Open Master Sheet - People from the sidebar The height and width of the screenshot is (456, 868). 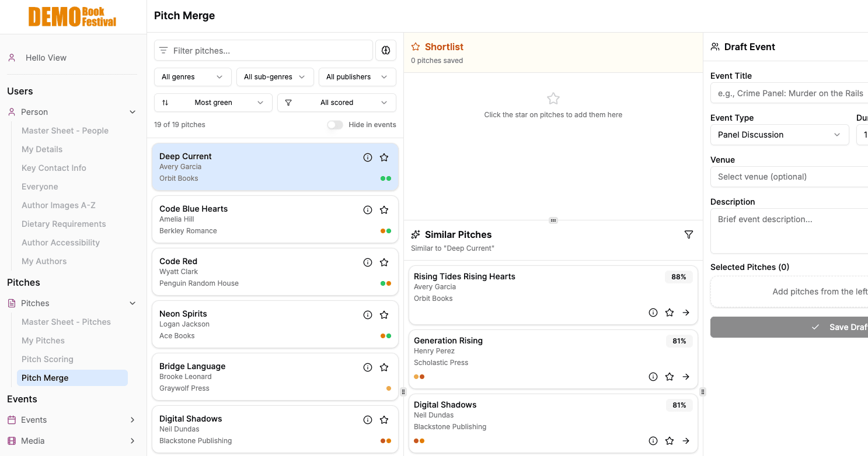[65, 130]
